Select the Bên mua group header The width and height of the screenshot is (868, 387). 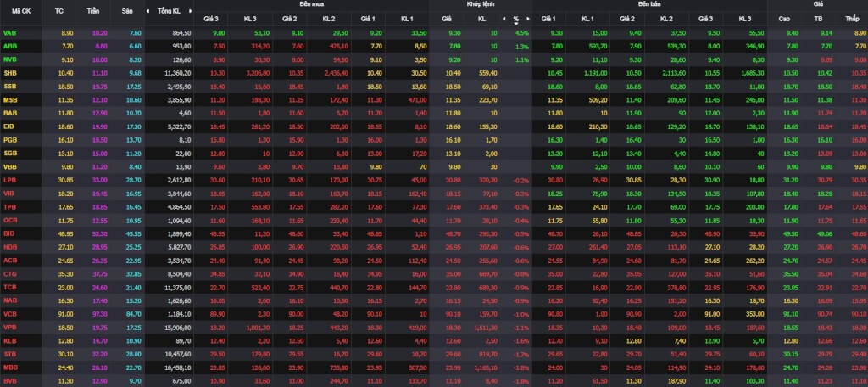pos(311,4)
